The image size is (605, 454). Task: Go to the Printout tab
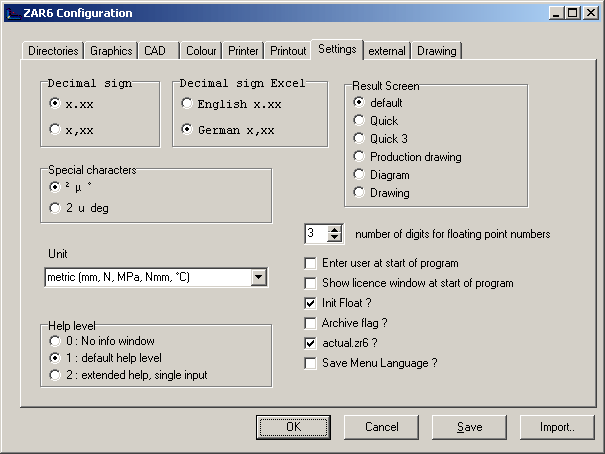pos(288,51)
